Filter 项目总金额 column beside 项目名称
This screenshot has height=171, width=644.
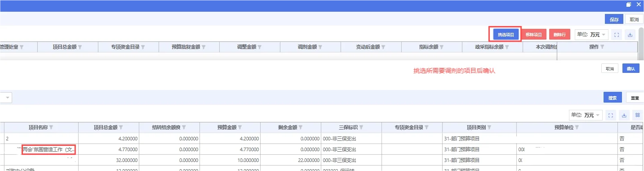(121, 127)
